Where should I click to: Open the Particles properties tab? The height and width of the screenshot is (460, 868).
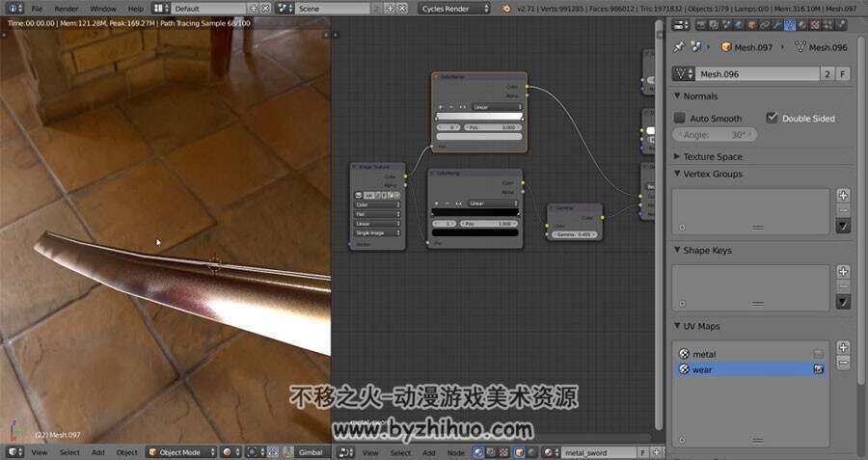click(828, 25)
